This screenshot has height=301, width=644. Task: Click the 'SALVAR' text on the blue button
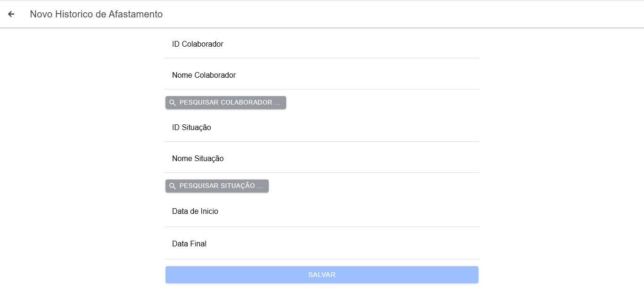[x=322, y=275]
